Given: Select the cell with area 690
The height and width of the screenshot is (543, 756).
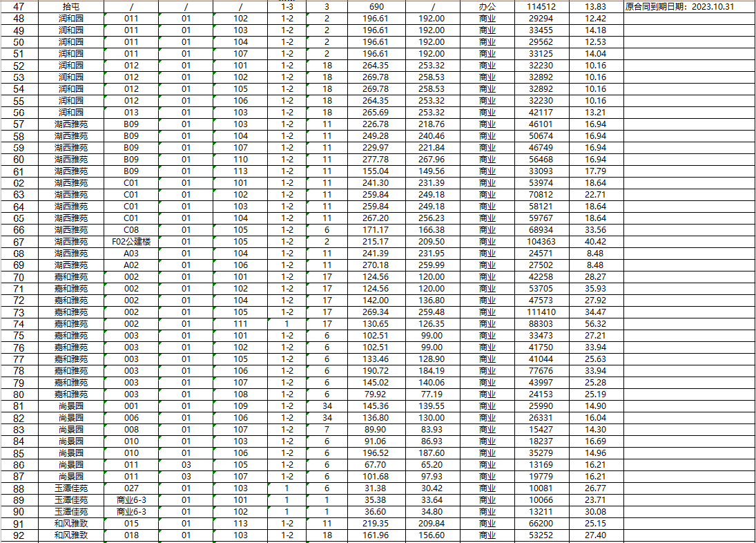Looking at the screenshot, I should pyautogui.click(x=377, y=6).
